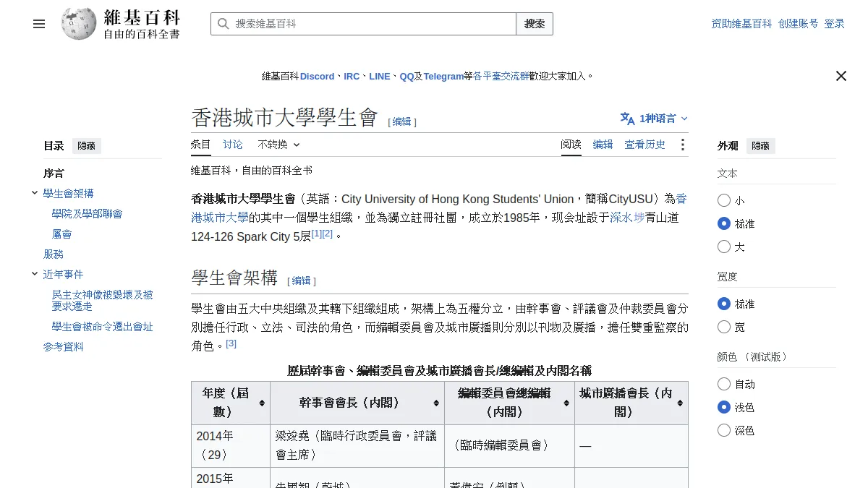868x488 pixels.
Task: Collapse the 學生會架構 contents section
Action: point(35,193)
